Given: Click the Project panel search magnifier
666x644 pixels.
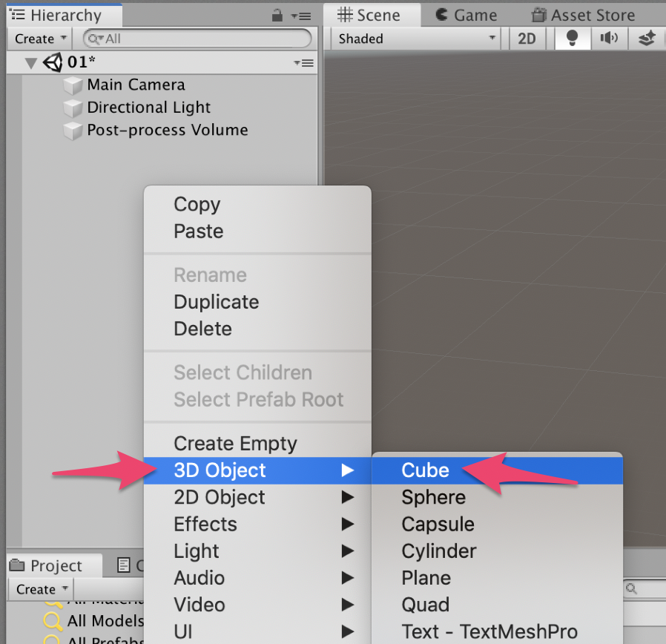Looking at the screenshot, I should [632, 588].
